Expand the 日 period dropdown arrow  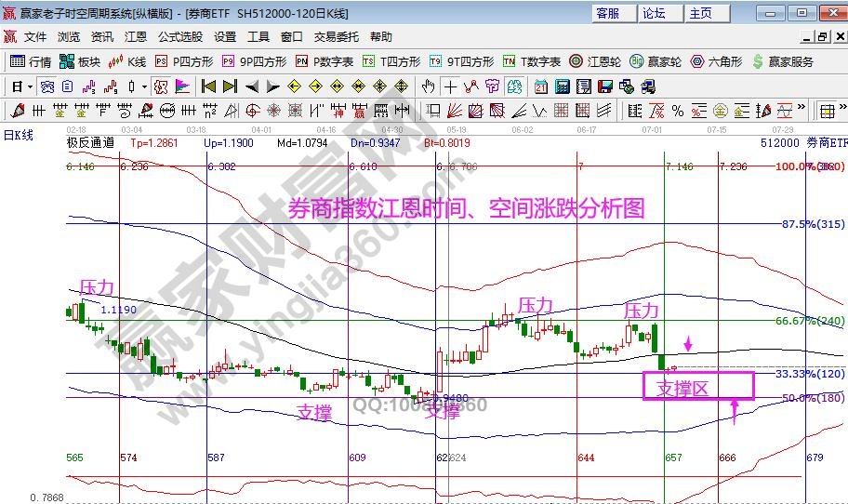[x=30, y=86]
